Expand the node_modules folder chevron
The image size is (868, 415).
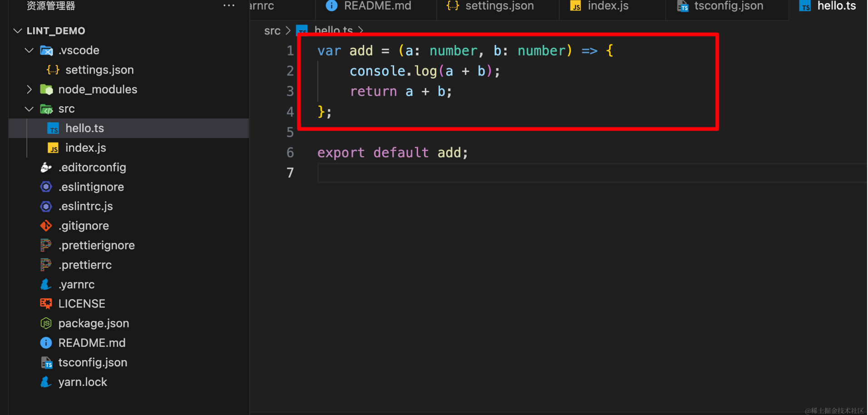pyautogui.click(x=29, y=89)
